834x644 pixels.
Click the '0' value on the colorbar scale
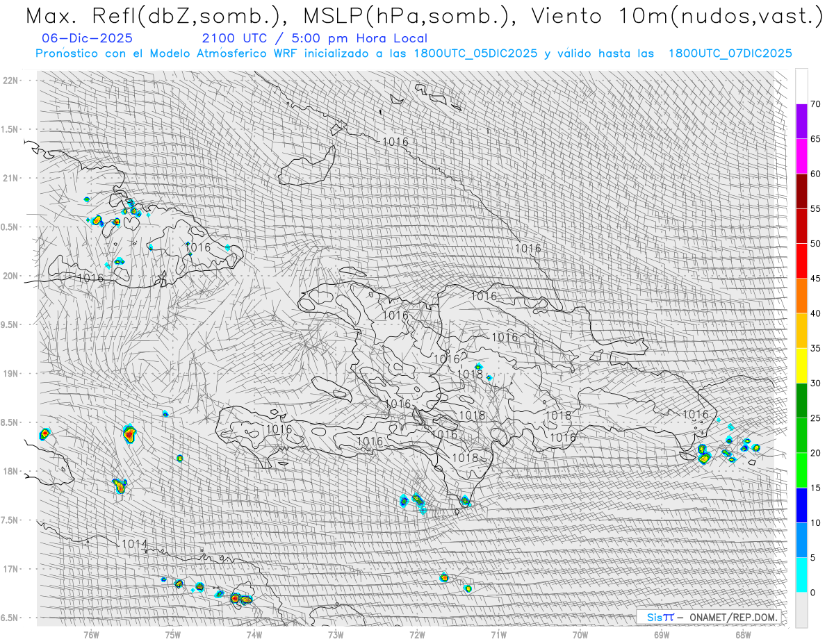pyautogui.click(x=812, y=593)
